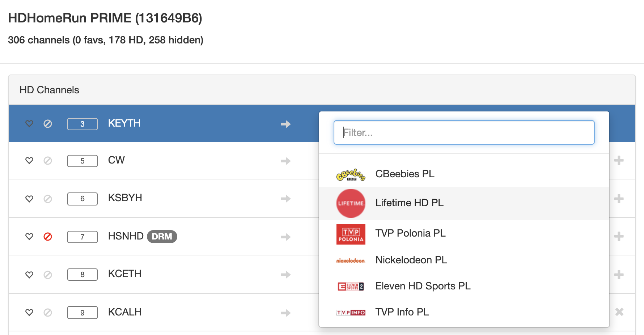Select CBeebies PL from the dropdown list
Viewport: 644px width, 335px height.
(404, 174)
